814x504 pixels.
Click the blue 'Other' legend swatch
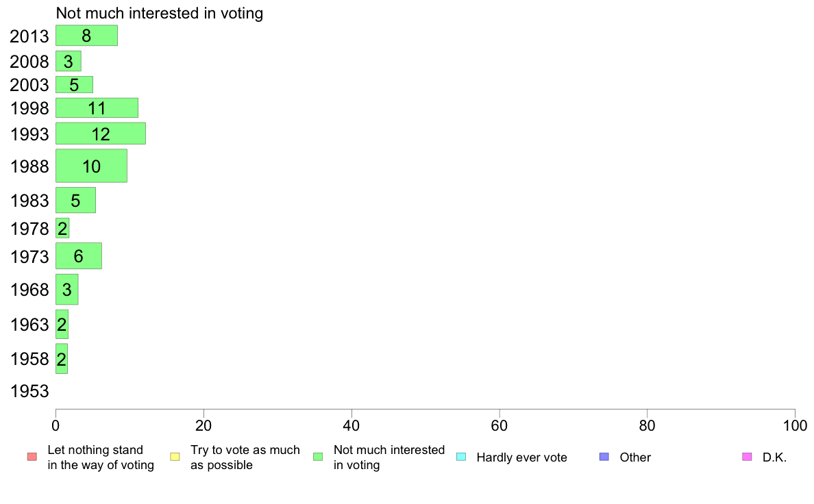click(604, 457)
